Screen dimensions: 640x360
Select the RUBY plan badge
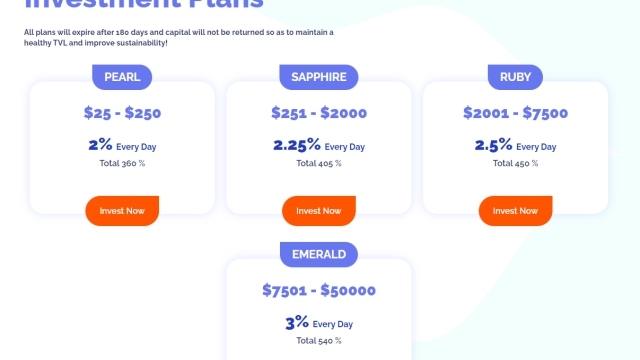pos(516,77)
